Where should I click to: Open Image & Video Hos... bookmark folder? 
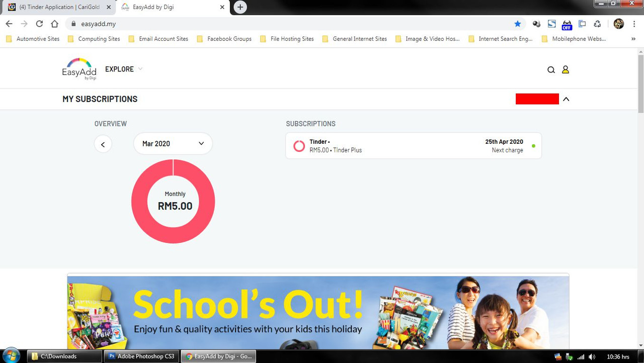pos(428,39)
